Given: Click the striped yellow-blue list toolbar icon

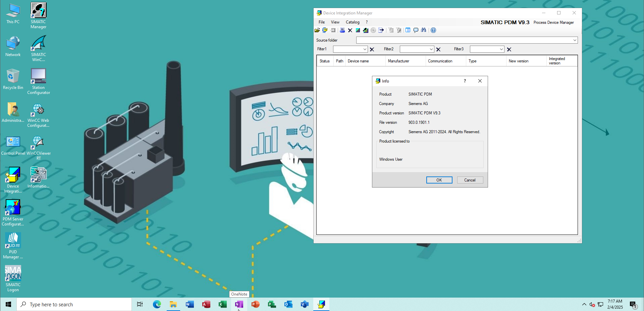Looking at the screenshot, I should click(358, 30).
